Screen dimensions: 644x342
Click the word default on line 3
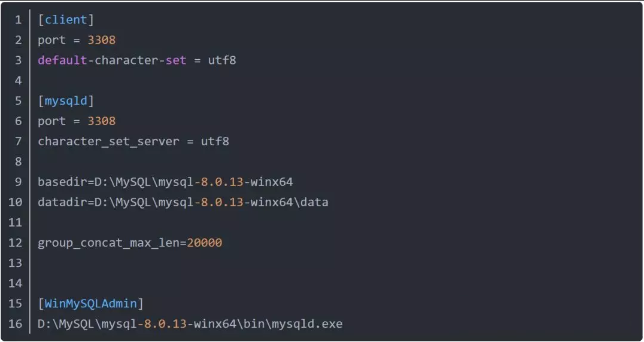point(62,60)
